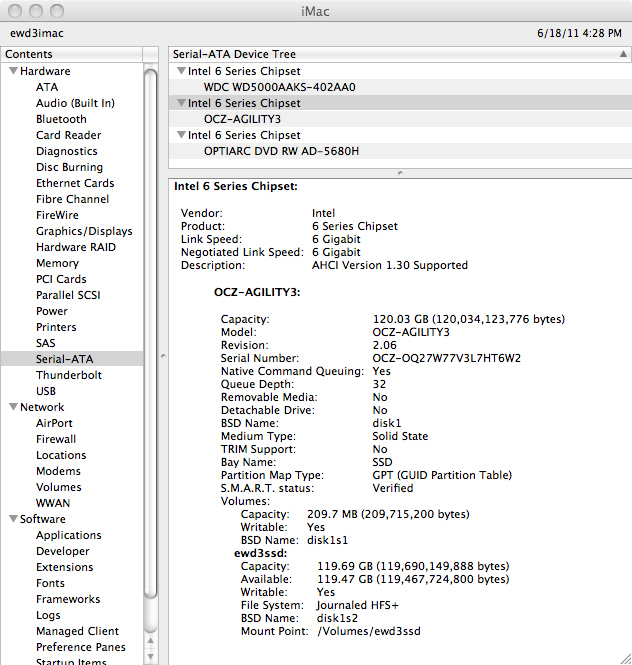Click the Contents column header
The height and width of the screenshot is (665, 632).
point(72,54)
